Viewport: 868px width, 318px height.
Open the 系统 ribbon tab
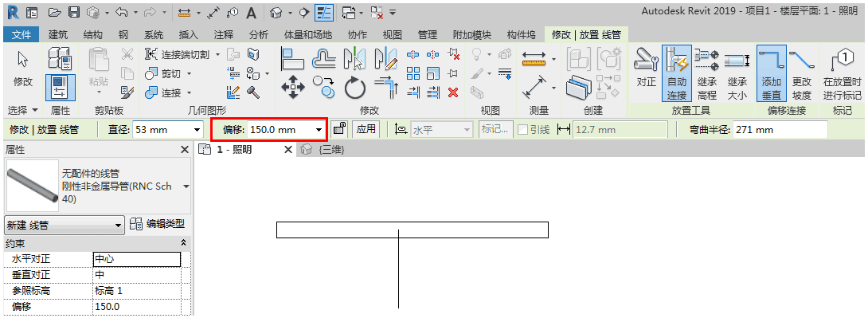click(x=154, y=35)
